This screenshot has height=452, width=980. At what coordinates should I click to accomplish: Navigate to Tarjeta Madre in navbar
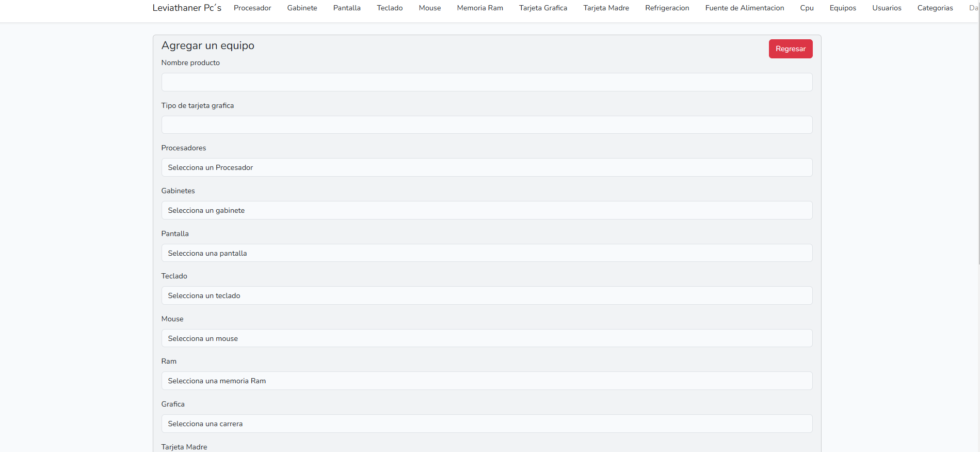point(606,8)
